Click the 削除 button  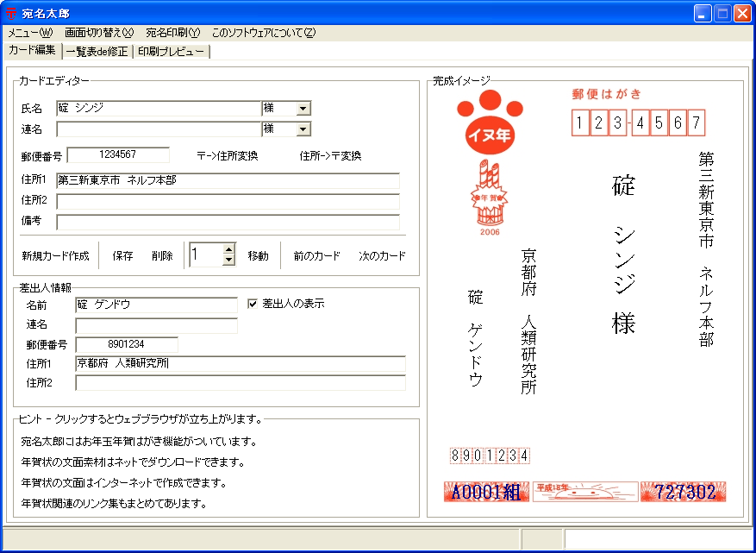[x=162, y=255]
